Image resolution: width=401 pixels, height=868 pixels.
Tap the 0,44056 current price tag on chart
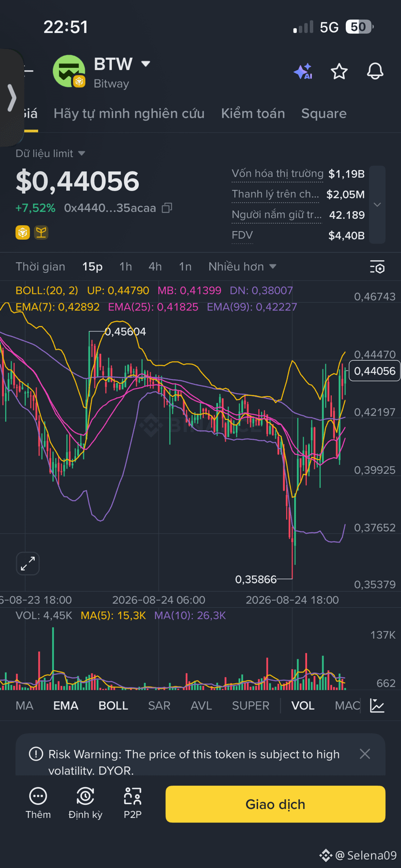[x=375, y=371]
